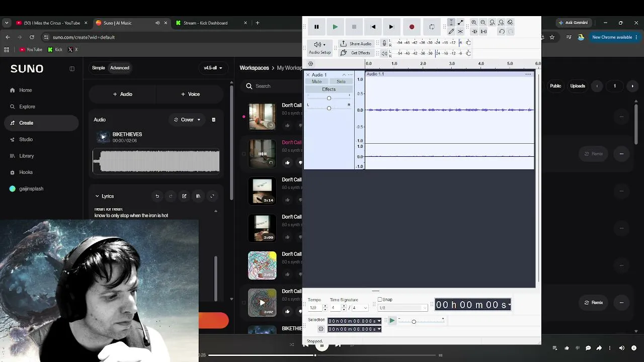Switch to Simple mode in Suno
The image size is (644, 362).
pos(99,68)
